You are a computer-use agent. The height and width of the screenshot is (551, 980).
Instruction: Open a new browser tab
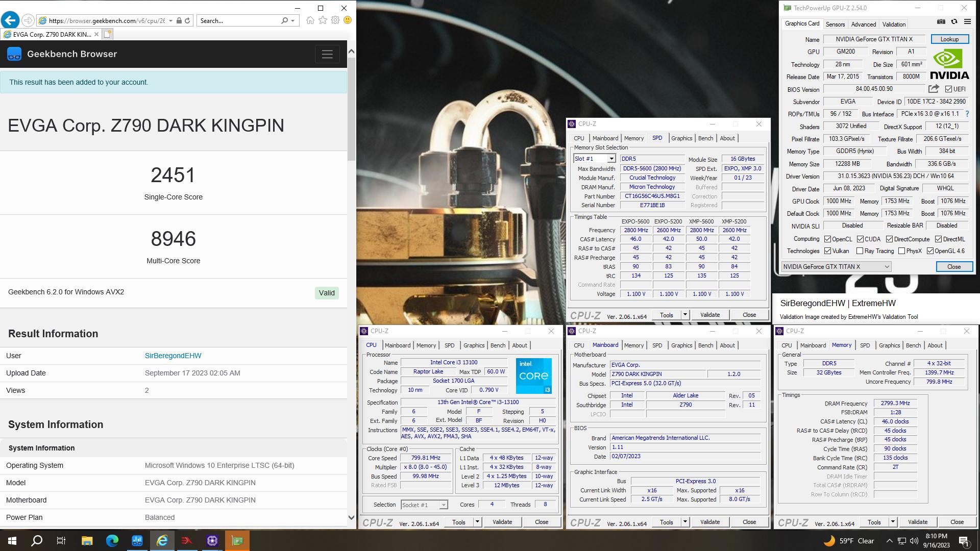(x=107, y=34)
